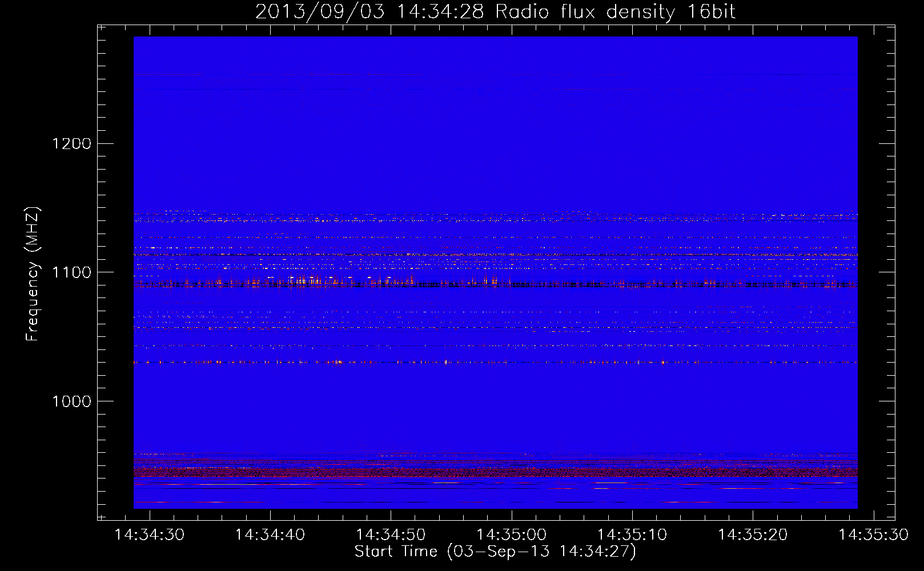
Task: Click the 14:35:00 time tick label
Action: point(511,535)
